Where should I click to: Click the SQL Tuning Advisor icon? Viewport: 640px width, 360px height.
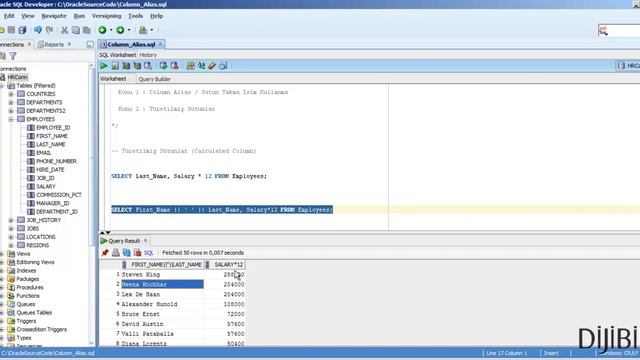pos(148,66)
